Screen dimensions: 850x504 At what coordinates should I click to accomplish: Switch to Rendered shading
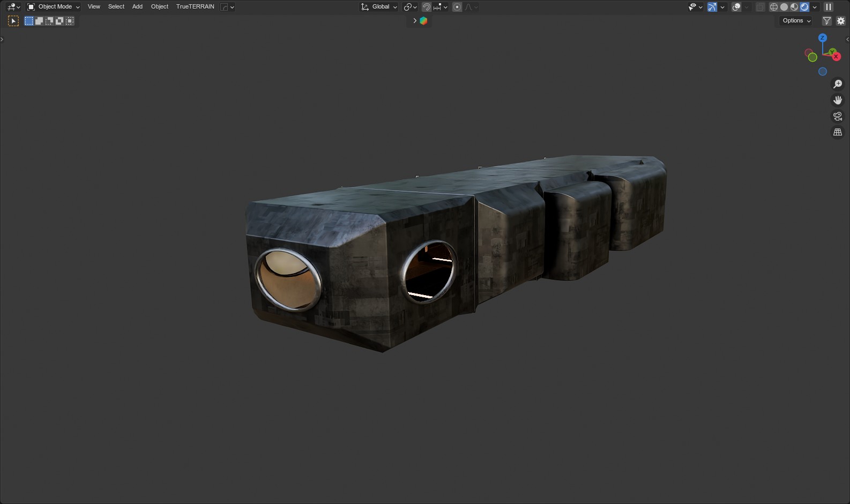click(804, 7)
